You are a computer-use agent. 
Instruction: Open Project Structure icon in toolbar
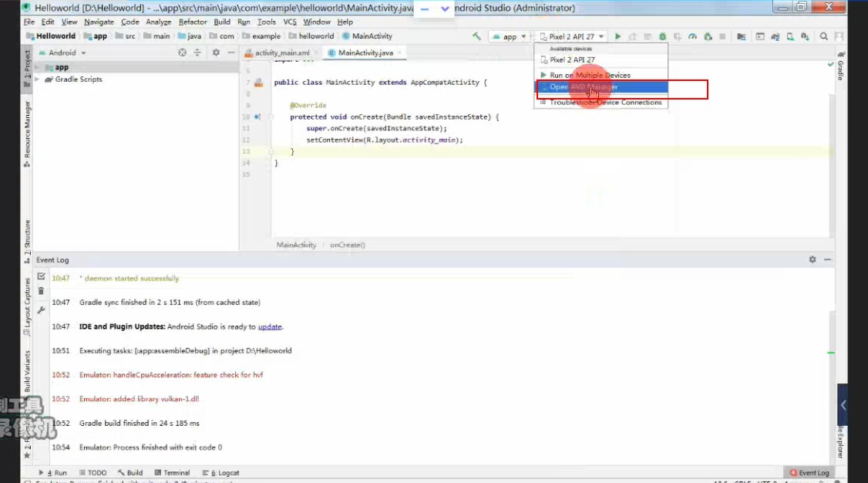(x=742, y=36)
